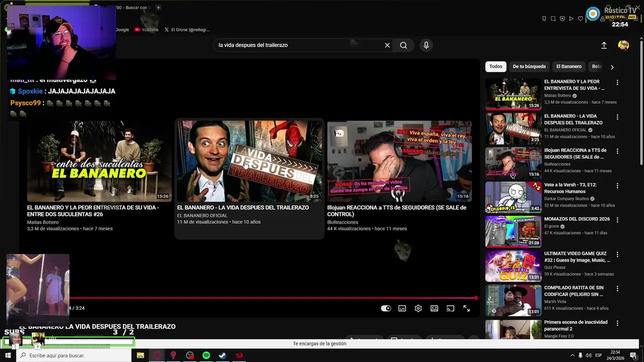The image size is (644, 362).
Task: Seek on the red progress bar
Action: pos(273,298)
